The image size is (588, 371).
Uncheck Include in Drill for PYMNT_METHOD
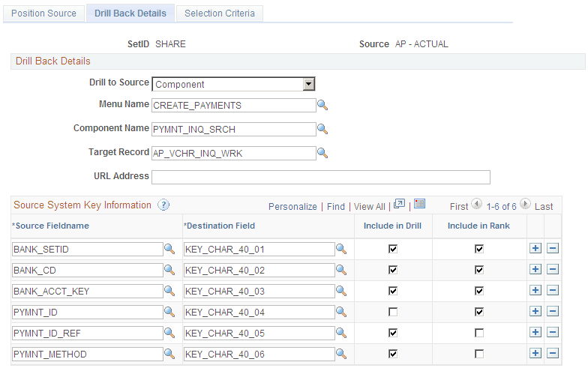coord(393,354)
